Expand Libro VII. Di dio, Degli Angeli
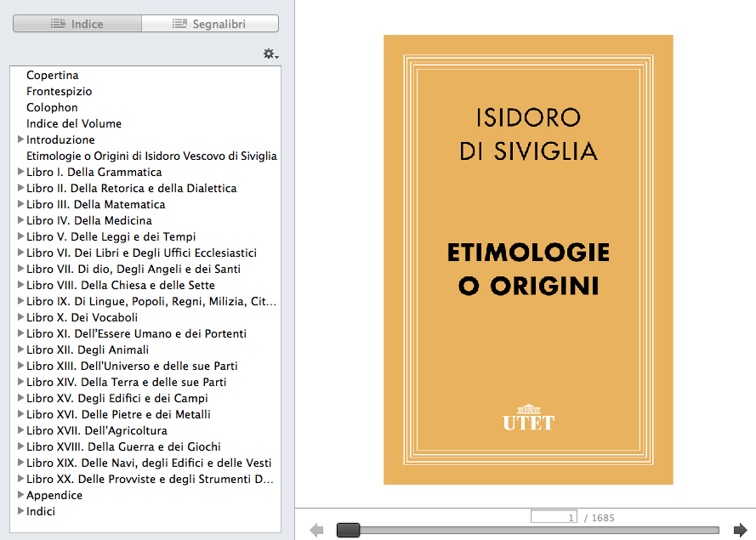Image resolution: width=756 pixels, height=540 pixels. (x=20, y=269)
